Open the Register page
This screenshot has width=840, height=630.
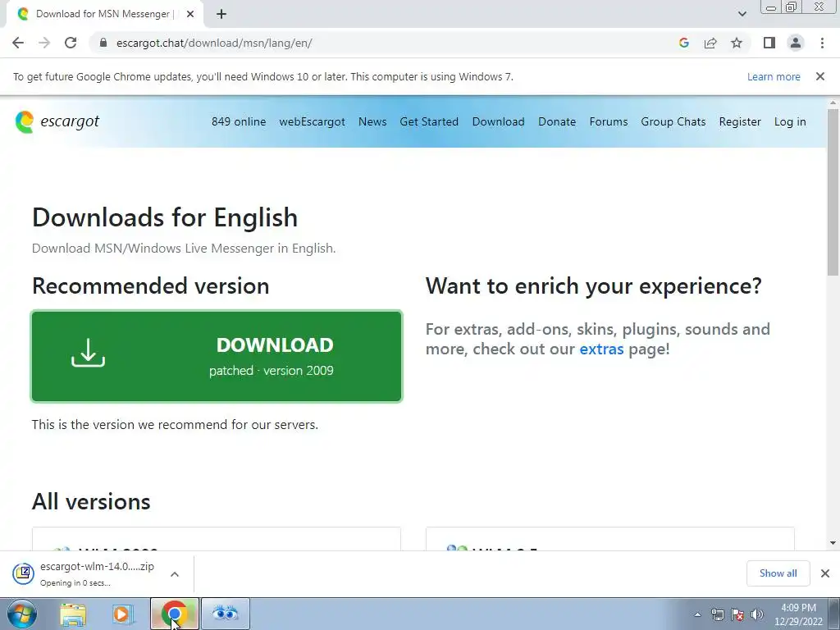(740, 121)
